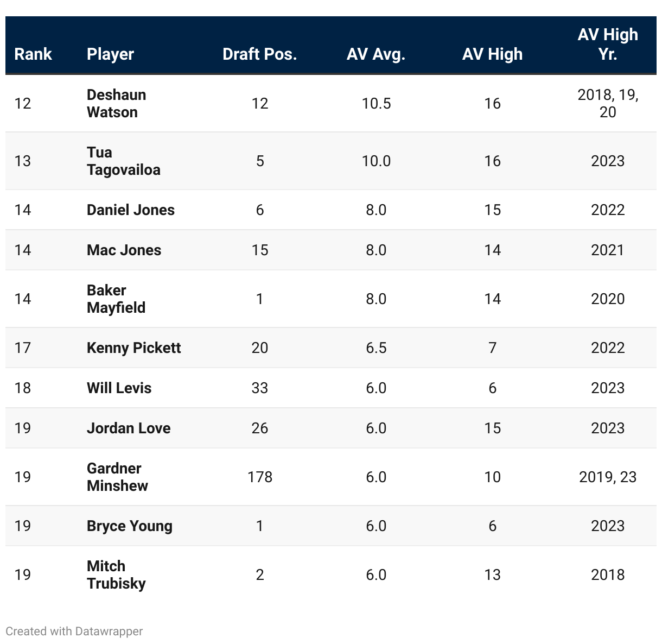662x644 pixels.
Task: Click the 10.5 AV average value
Action: [376, 103]
